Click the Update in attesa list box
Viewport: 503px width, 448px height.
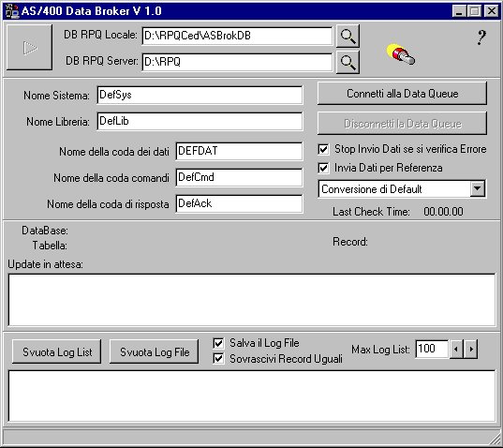(252, 300)
